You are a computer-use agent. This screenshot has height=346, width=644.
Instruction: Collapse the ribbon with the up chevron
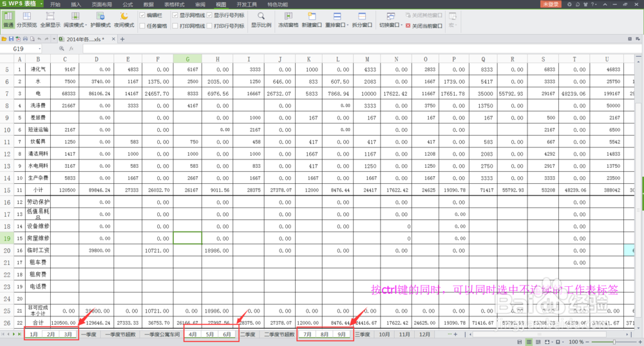[605, 4]
